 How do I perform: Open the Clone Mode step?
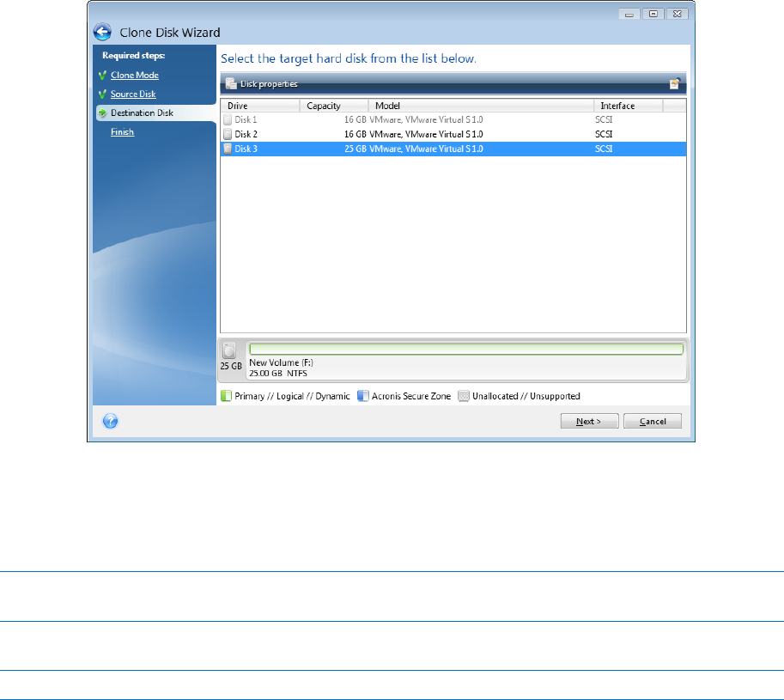tap(135, 75)
